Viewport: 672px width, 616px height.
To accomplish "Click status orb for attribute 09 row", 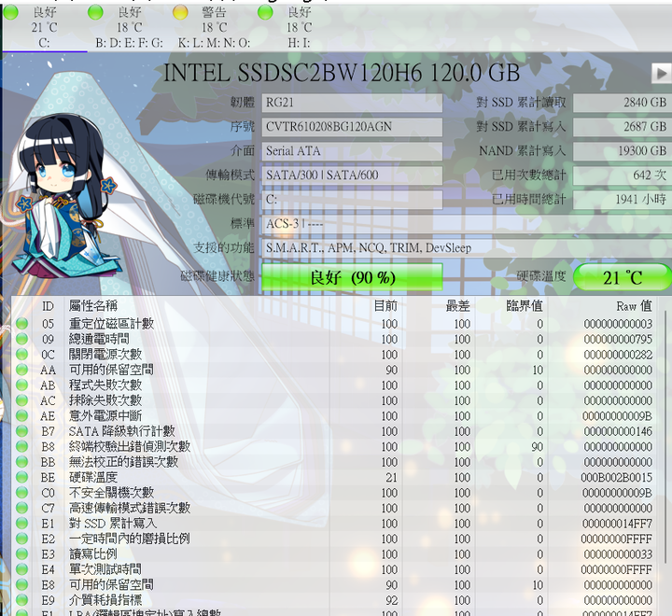I will 21,339.
